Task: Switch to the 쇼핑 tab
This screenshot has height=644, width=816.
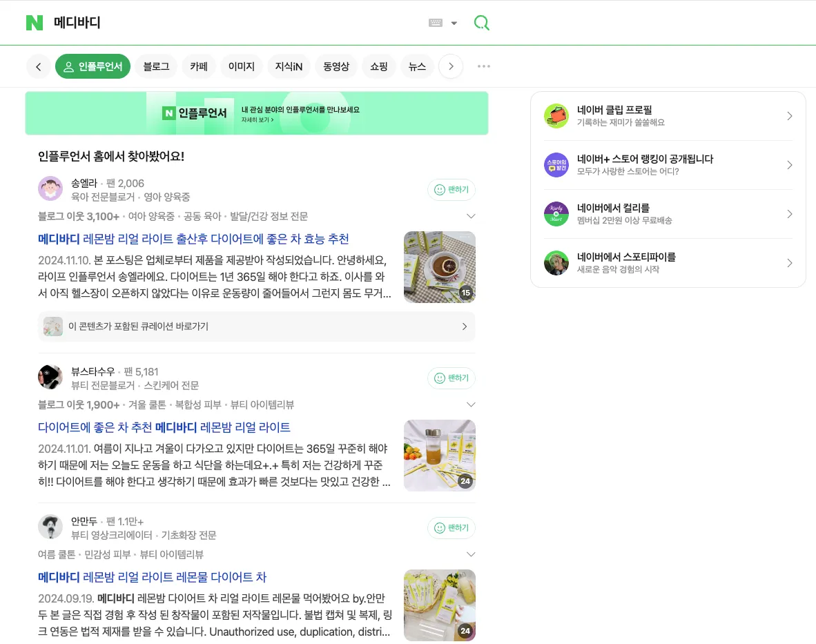Action: 379,66
